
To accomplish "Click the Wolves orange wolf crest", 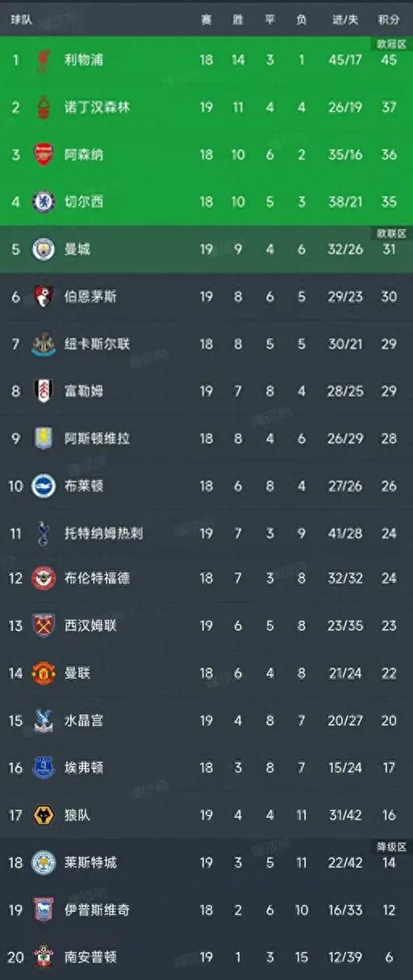I will coord(43,815).
